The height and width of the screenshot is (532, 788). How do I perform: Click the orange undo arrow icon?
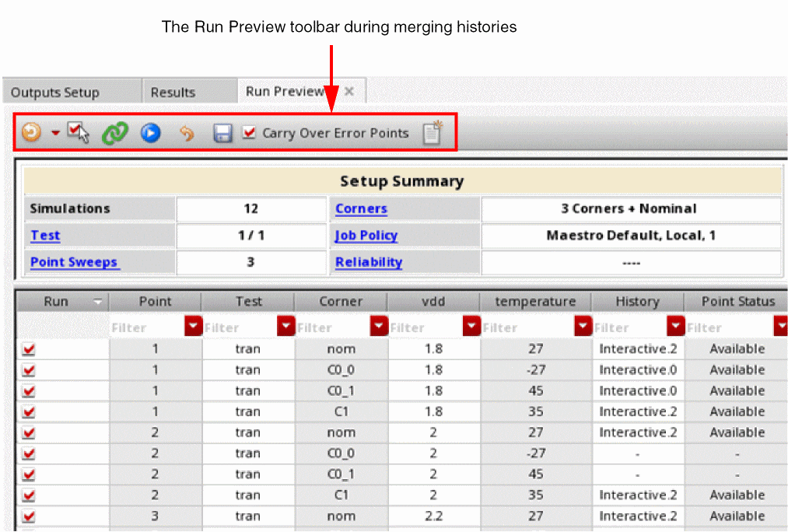(187, 133)
